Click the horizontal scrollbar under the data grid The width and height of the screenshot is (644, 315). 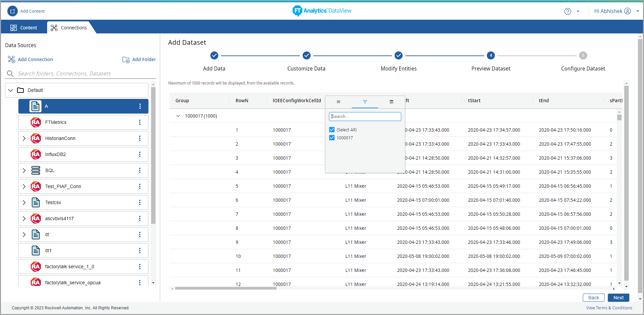click(226, 288)
